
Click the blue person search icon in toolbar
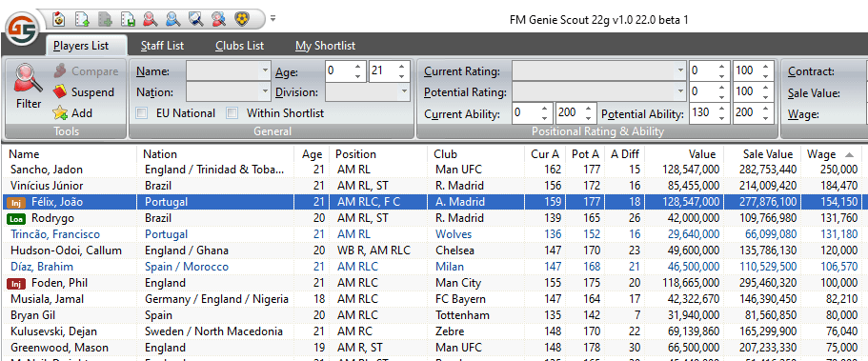172,19
